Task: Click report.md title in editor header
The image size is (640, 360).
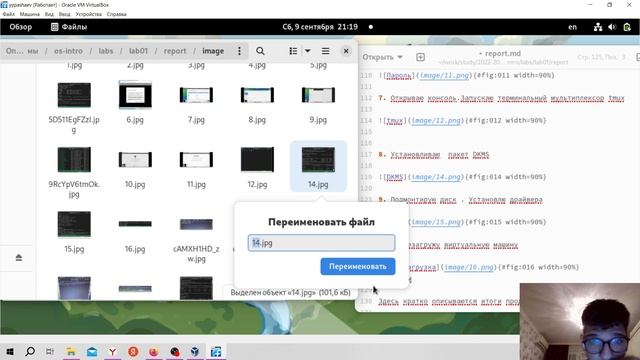Action: click(x=503, y=53)
